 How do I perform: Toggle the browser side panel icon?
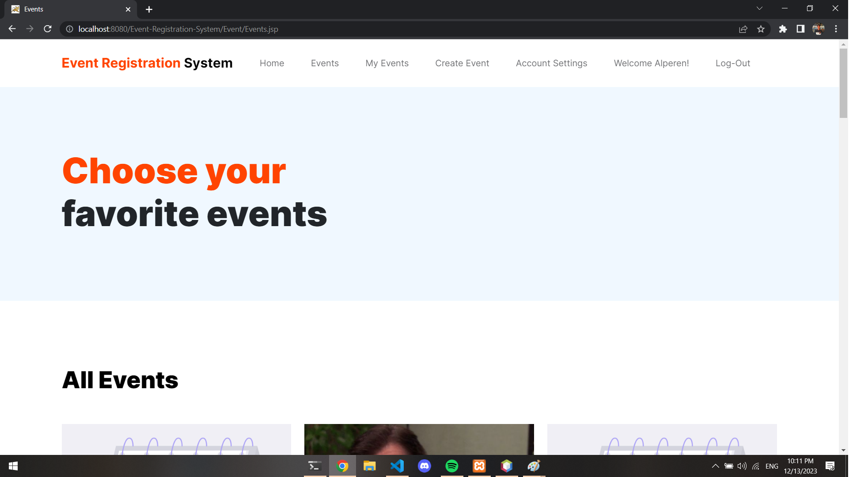pos(800,29)
